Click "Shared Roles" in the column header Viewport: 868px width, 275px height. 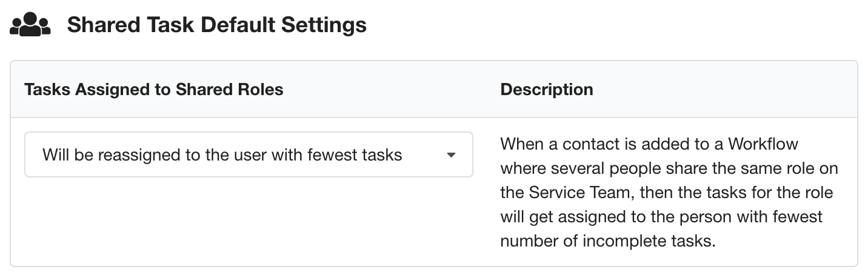[x=229, y=90]
